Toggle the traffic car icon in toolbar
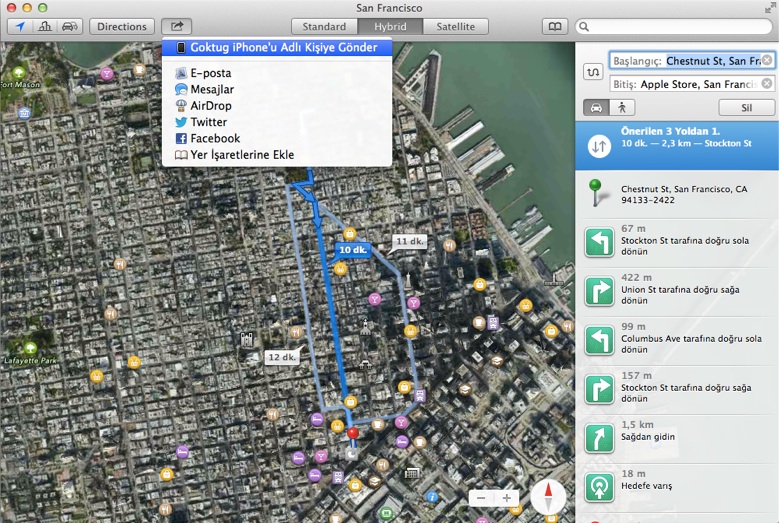The image size is (779, 523). [x=70, y=26]
